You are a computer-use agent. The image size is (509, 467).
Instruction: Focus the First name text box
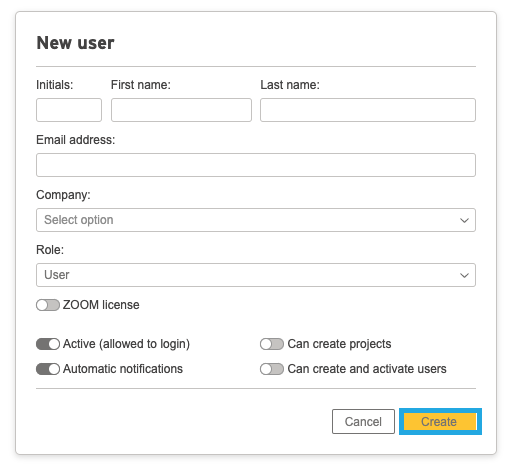pyautogui.click(x=181, y=110)
